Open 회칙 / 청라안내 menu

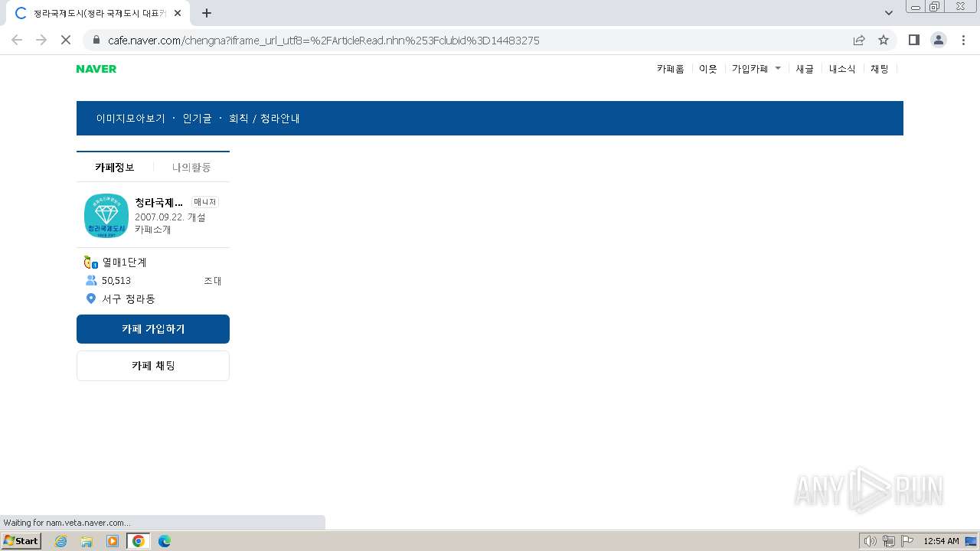pos(264,119)
